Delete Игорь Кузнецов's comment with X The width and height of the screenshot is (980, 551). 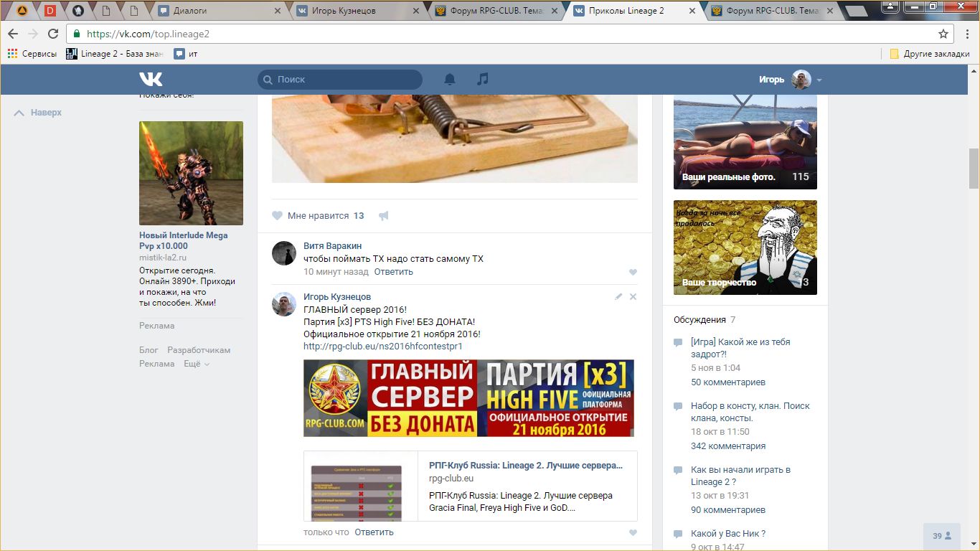coord(633,296)
